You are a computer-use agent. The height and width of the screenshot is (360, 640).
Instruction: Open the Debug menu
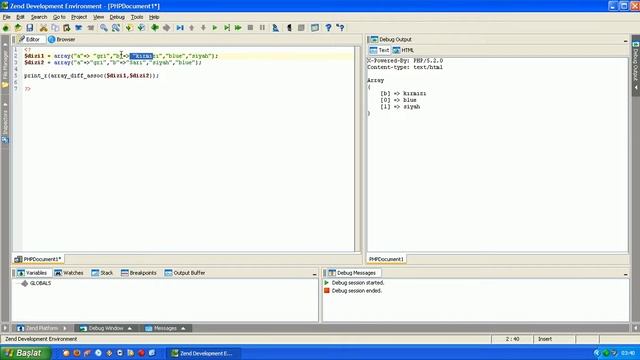pyautogui.click(x=117, y=17)
